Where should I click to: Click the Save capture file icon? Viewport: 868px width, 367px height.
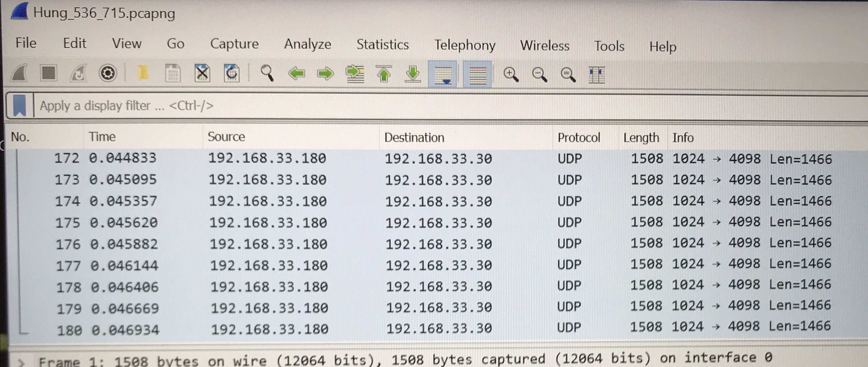point(173,73)
